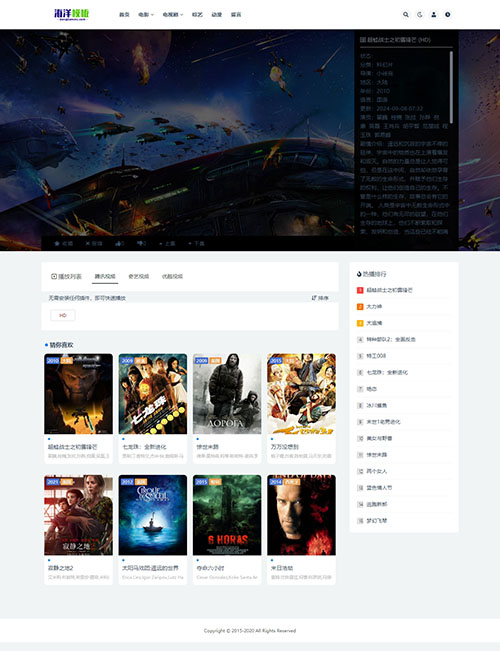Click the thumbs-down dislike icon
Image resolution: width=500 pixels, height=651 pixels.
coord(142,244)
